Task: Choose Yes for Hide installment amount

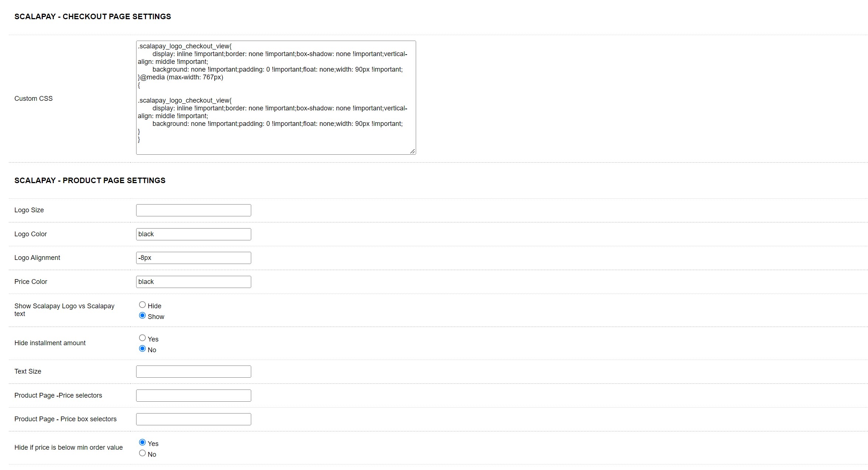Action: pyautogui.click(x=142, y=338)
